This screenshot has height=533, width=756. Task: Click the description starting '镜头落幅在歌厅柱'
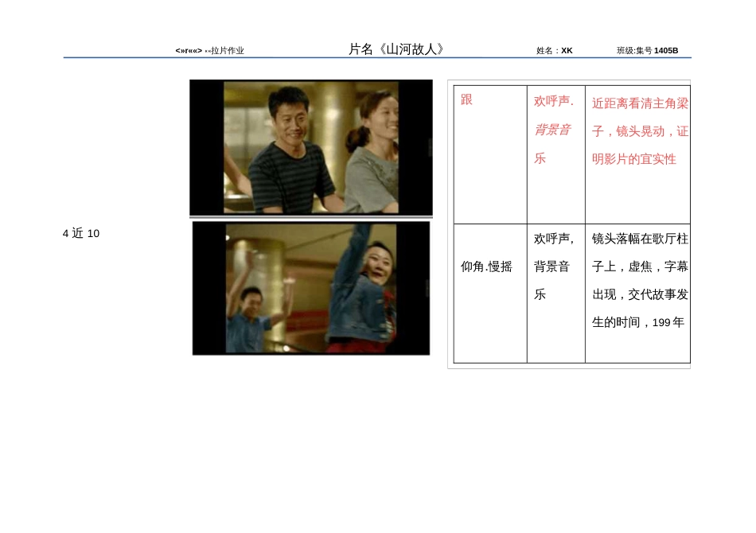640,281
